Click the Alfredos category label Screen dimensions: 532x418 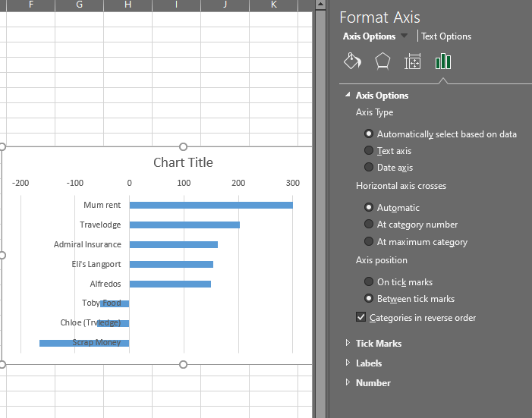point(105,284)
